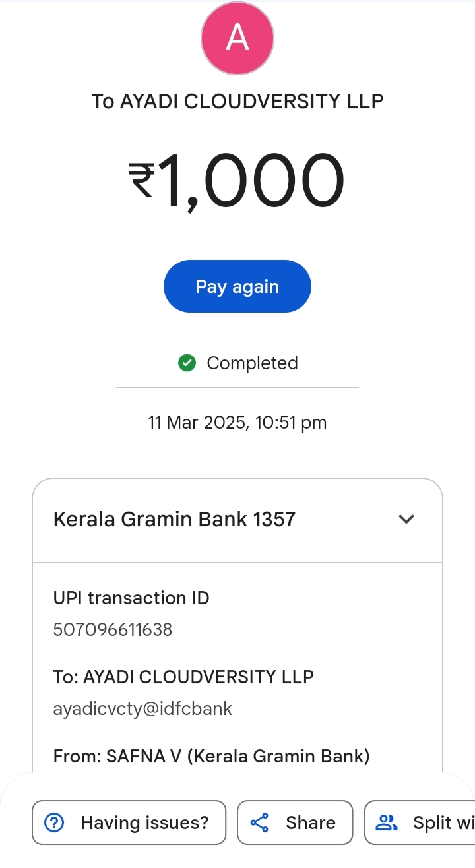Tap the Kerala Gramin Bank 1357 header
Screen dimensions: 475x868
coord(174,519)
